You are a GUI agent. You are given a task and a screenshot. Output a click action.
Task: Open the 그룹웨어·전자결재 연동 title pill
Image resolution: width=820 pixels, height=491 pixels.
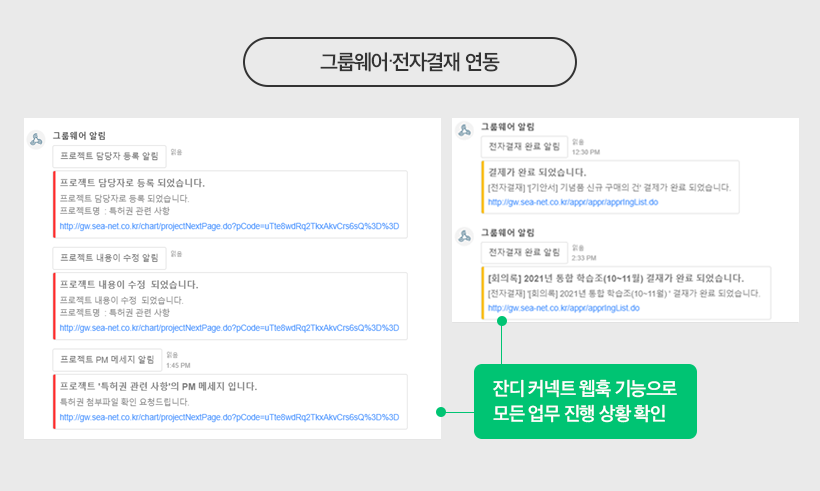point(410,62)
